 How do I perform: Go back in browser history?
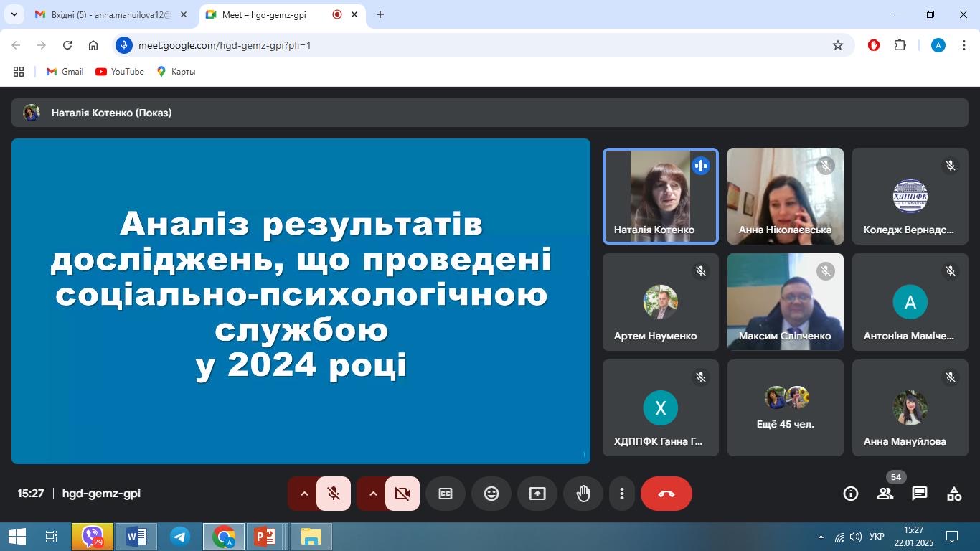tap(16, 45)
